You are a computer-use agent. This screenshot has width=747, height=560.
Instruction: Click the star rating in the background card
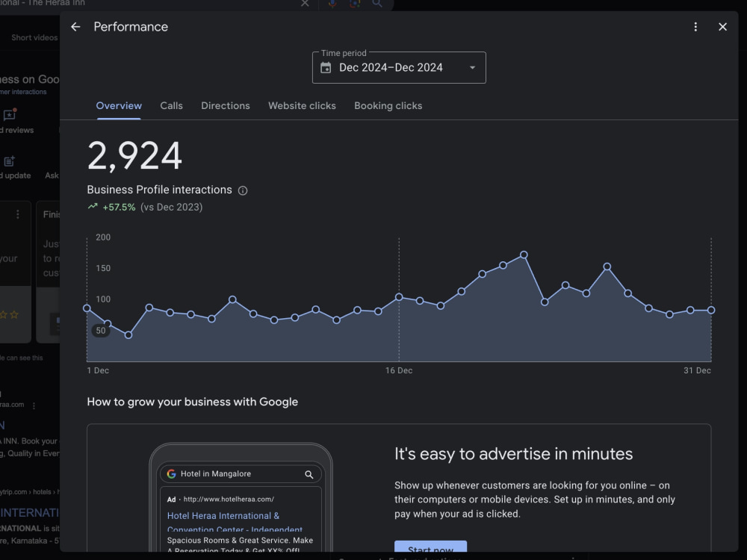(10, 315)
